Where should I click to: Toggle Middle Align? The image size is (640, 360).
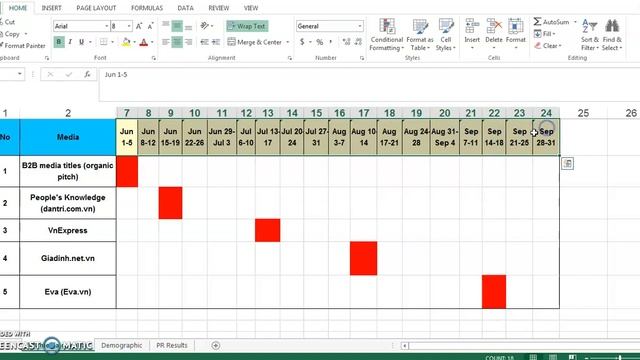click(x=177, y=26)
